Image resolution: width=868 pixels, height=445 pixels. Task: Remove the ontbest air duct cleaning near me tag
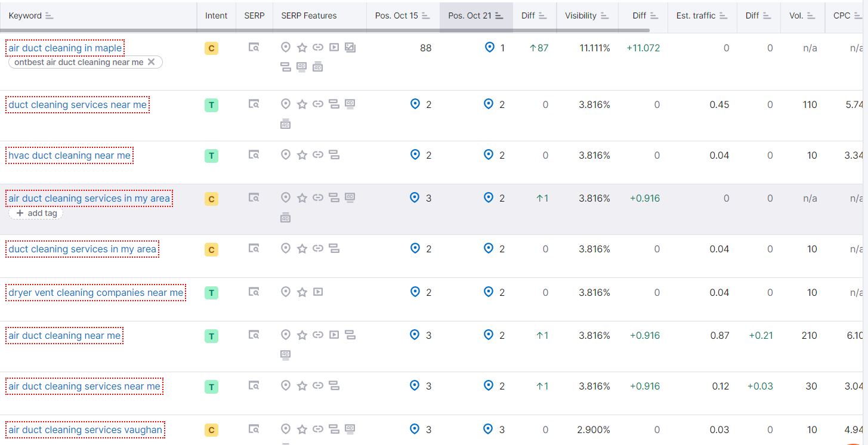coord(151,62)
